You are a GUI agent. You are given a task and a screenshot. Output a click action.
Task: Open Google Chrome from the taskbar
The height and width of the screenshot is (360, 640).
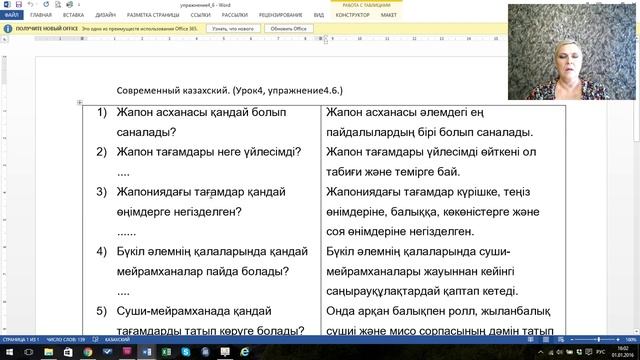coord(88,352)
